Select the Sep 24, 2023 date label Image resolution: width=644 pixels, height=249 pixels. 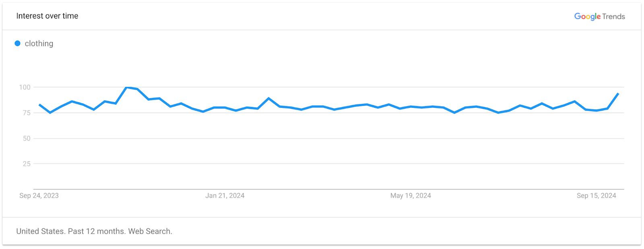[x=39, y=195]
